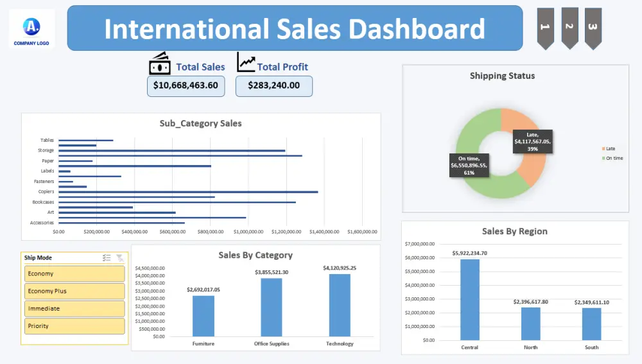This screenshot has height=364, width=642.
Task: Filter by Economy Plus ship mode
Action: tap(74, 291)
